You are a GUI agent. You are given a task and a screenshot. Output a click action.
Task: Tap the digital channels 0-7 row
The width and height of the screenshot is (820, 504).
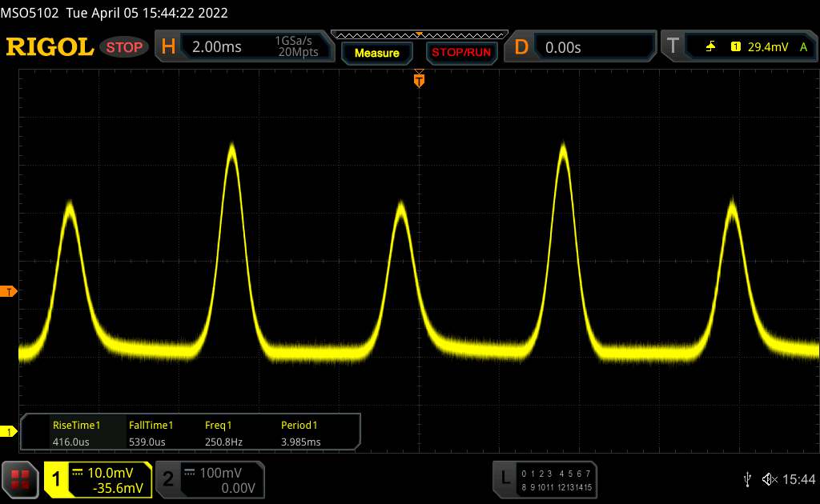pos(556,474)
